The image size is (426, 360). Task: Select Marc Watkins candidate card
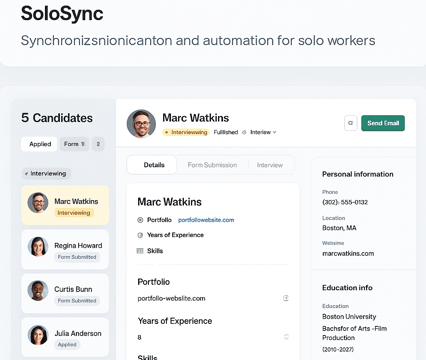click(x=65, y=205)
